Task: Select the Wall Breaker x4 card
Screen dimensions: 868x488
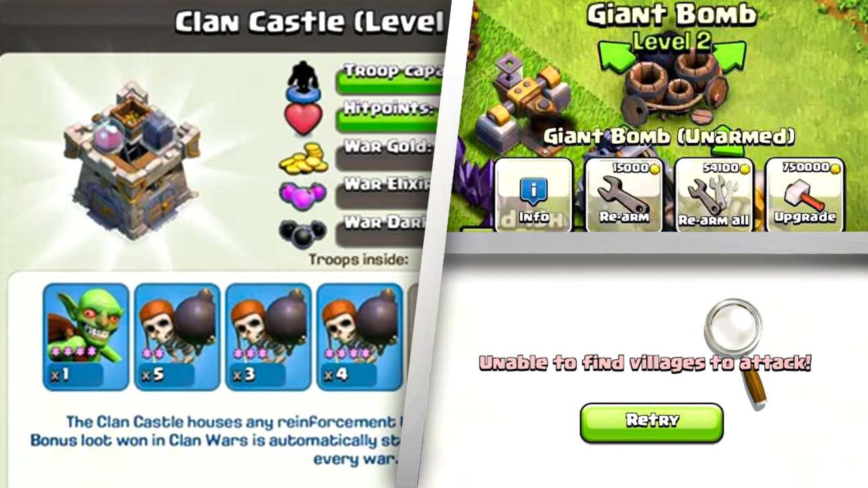Action: (x=359, y=337)
